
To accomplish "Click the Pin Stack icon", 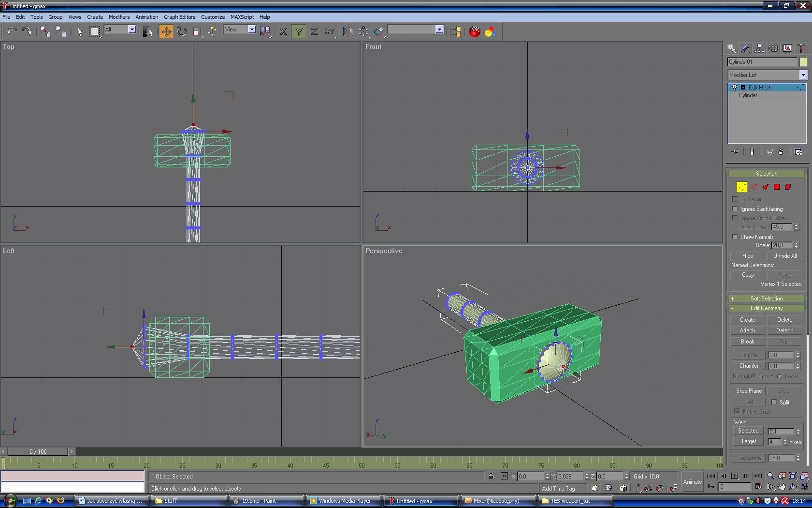I will point(735,152).
